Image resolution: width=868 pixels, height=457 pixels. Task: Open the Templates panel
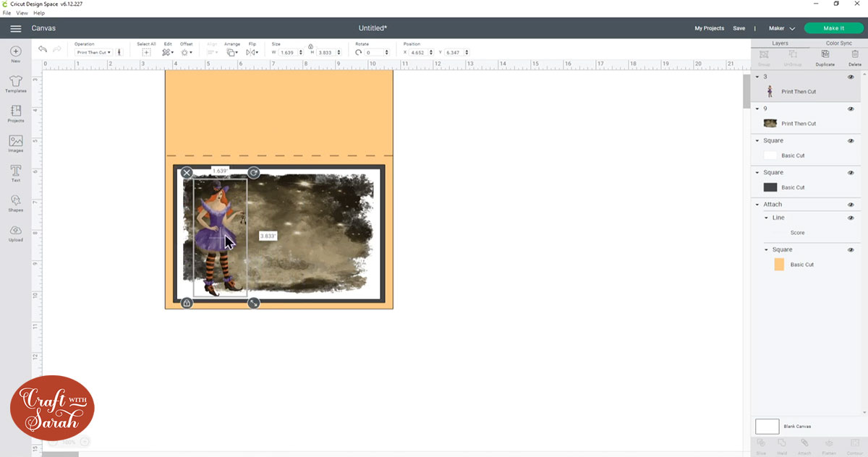pyautogui.click(x=15, y=84)
